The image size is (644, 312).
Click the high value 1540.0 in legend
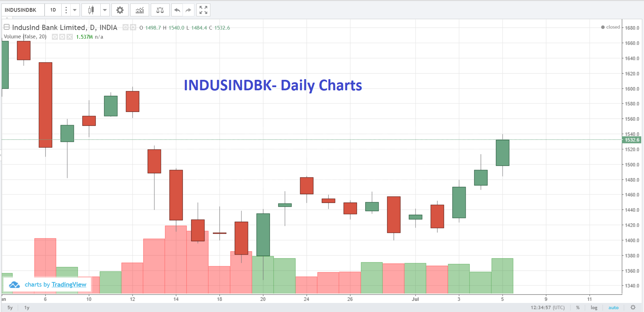click(x=176, y=28)
